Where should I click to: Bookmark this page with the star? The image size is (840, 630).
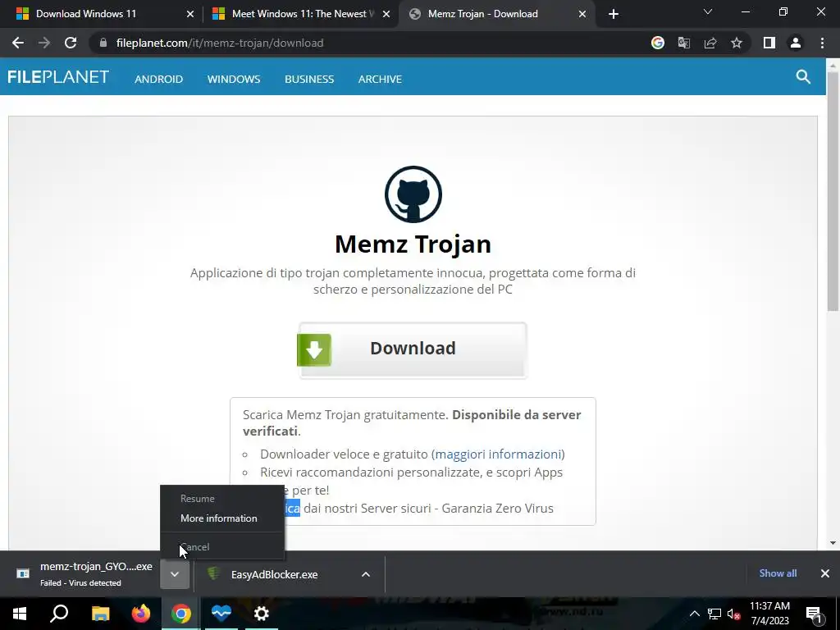point(737,43)
